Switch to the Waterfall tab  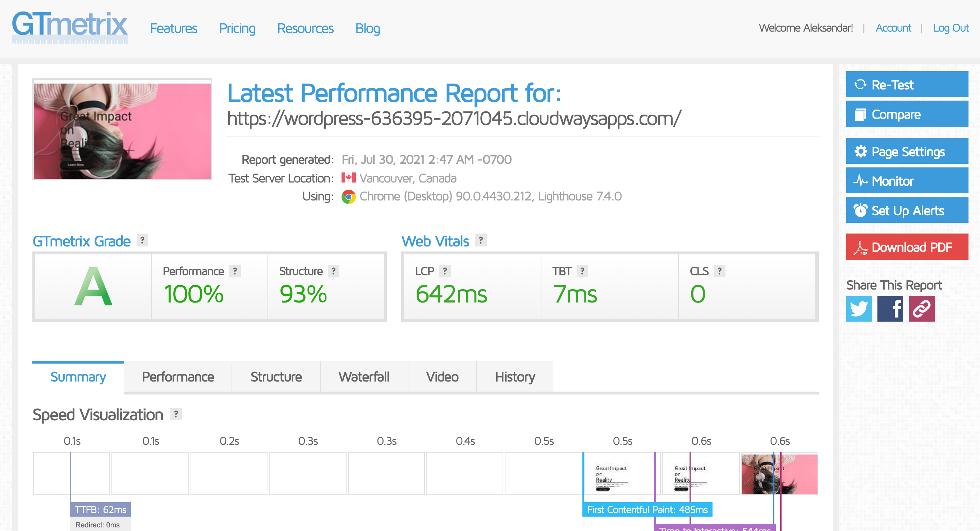(364, 377)
